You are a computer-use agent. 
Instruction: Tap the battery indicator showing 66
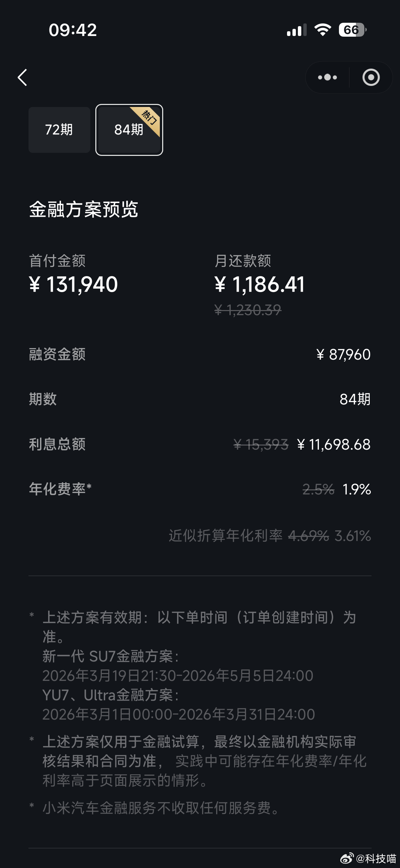[x=353, y=30]
